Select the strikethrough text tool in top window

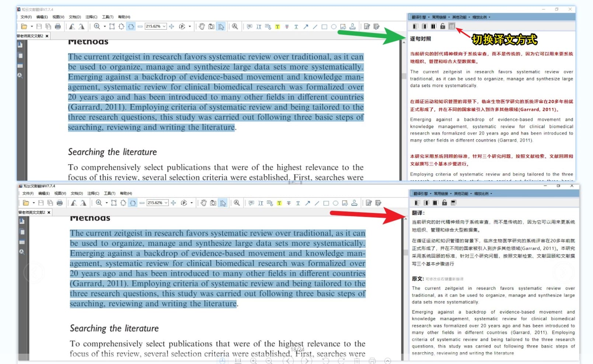[287, 27]
